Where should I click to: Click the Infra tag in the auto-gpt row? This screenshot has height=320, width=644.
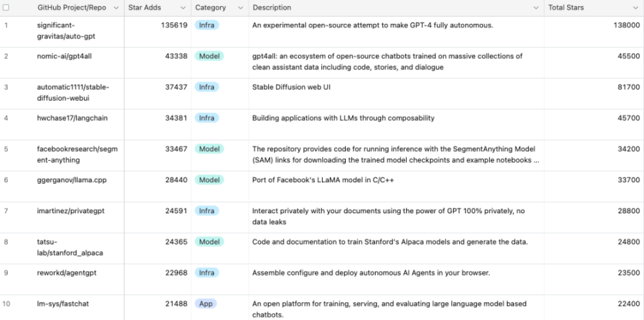(207, 25)
